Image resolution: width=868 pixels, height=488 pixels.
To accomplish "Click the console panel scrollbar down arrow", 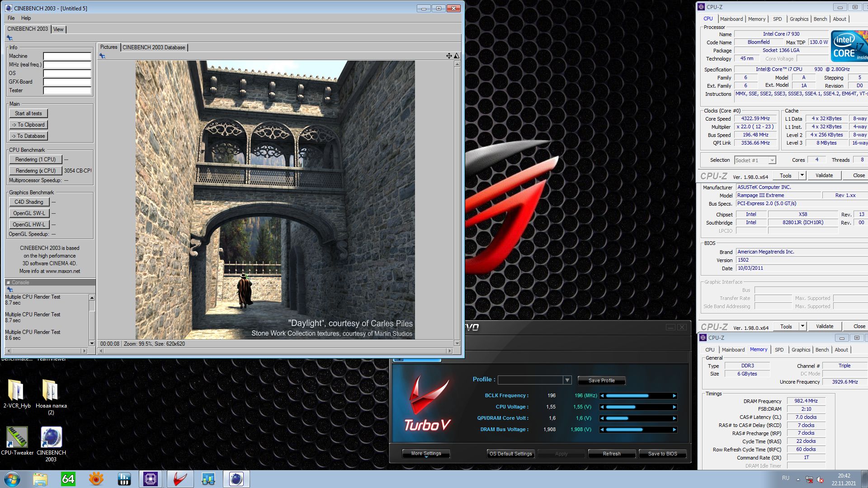I will tap(92, 343).
